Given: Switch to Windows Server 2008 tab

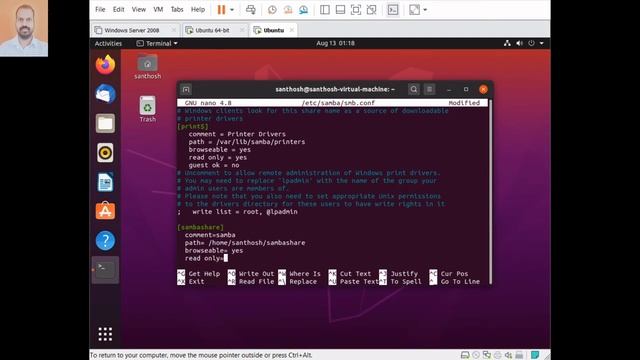Looking at the screenshot, I should (x=131, y=30).
